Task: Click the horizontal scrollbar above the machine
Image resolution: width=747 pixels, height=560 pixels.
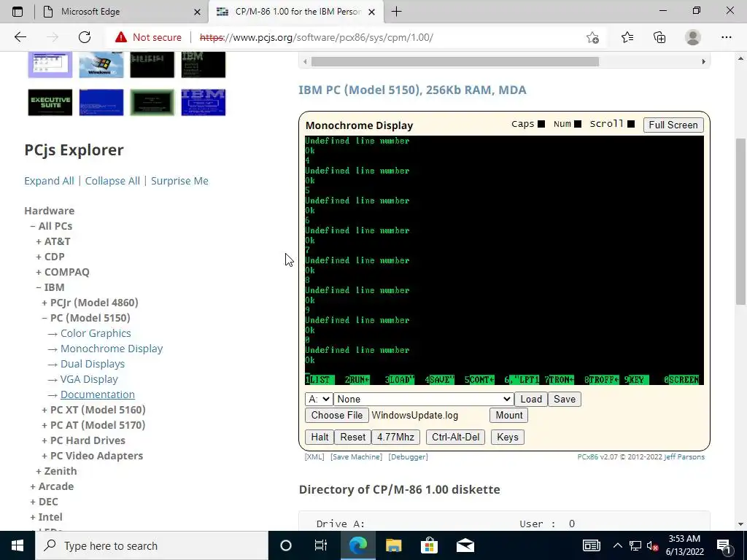Action: pos(455,61)
